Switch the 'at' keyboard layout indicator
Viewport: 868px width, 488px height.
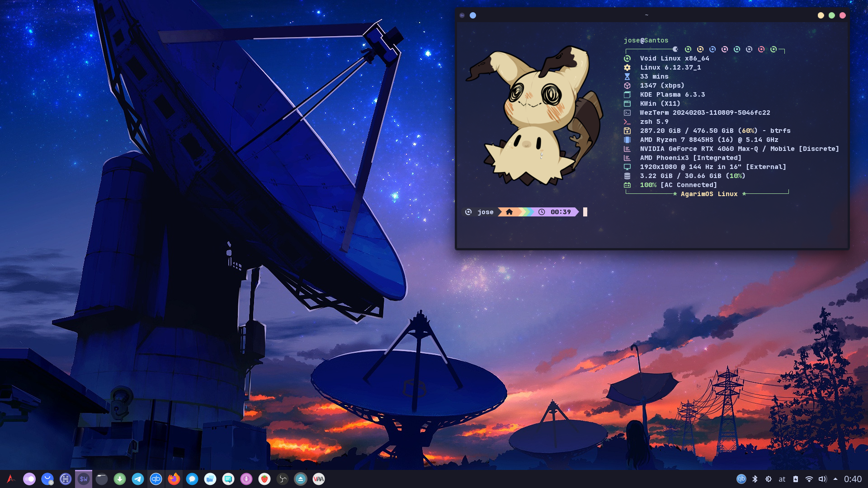click(x=782, y=479)
